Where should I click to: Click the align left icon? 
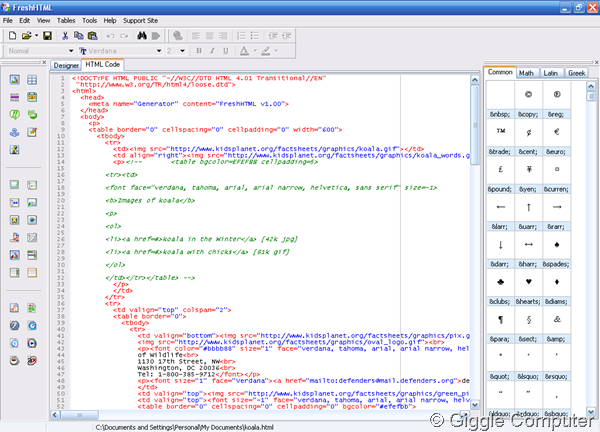point(196,36)
